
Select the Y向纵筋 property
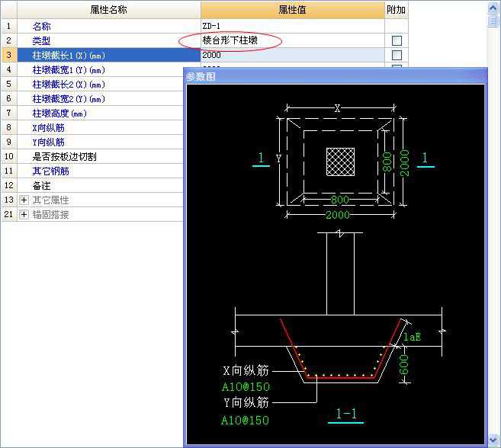(101, 142)
